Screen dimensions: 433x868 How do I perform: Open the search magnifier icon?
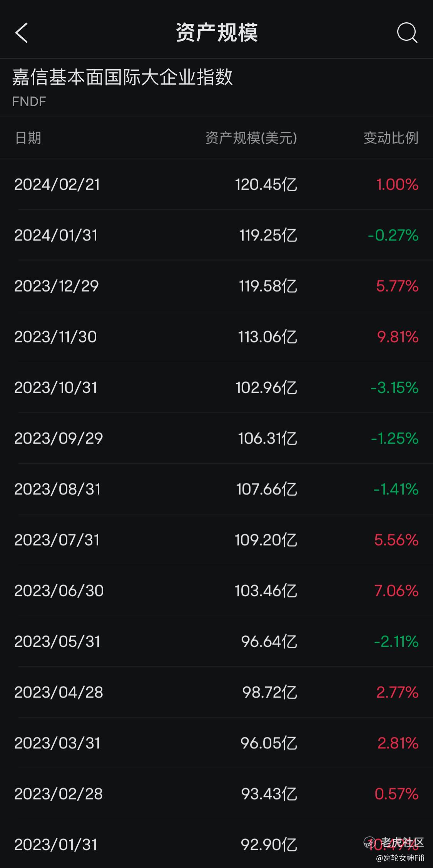407,33
